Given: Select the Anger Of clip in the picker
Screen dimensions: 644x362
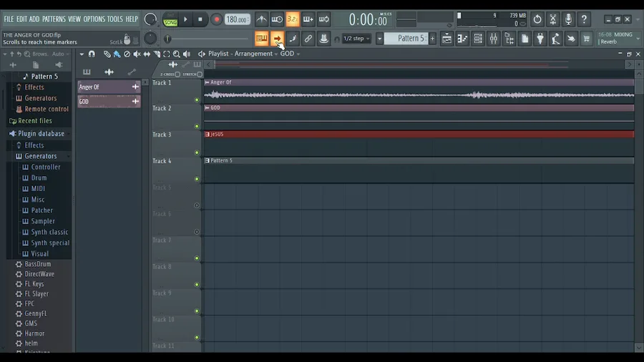Looking at the screenshot, I should click(x=109, y=87).
